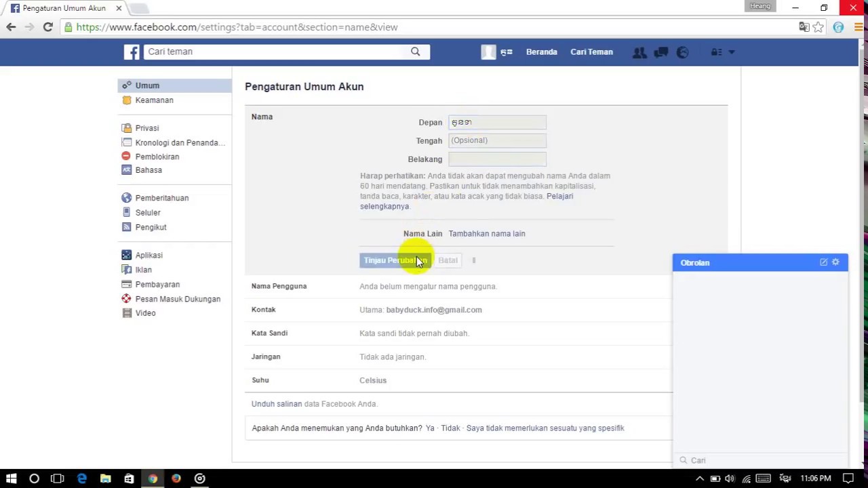Image resolution: width=868 pixels, height=488 pixels.
Task: Open the account menu dropdown arrow
Action: point(731,52)
